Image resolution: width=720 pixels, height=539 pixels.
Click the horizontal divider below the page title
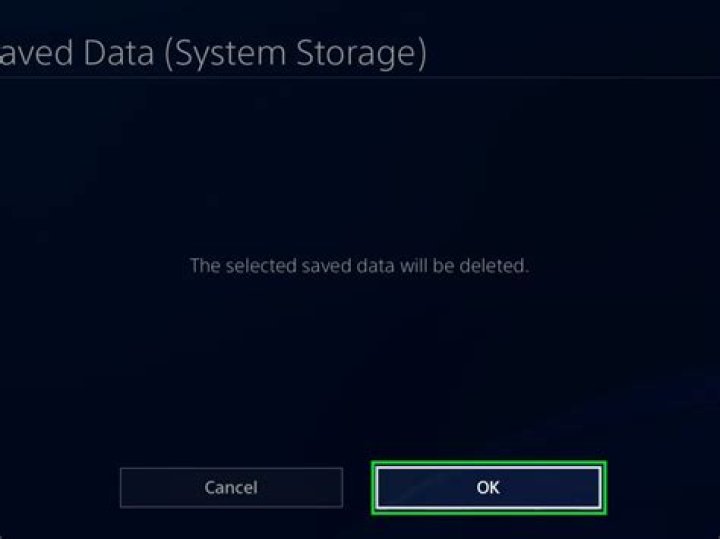(360, 78)
